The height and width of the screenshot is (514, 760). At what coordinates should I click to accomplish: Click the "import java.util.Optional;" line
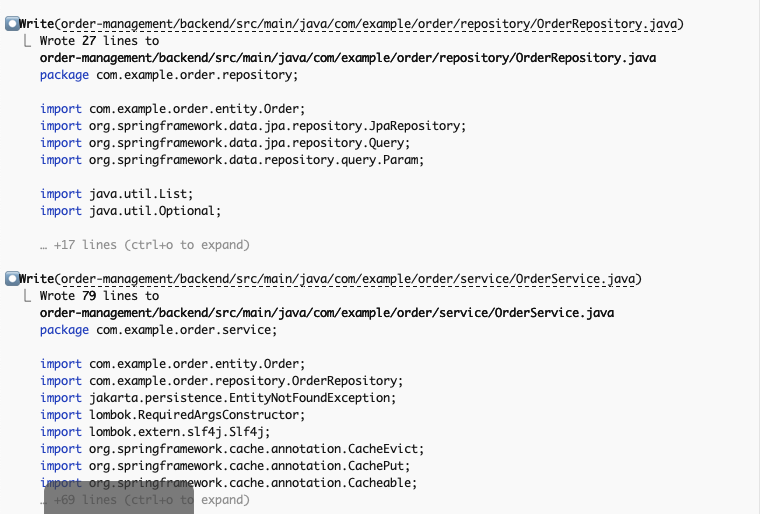pyautogui.click(x=130, y=211)
